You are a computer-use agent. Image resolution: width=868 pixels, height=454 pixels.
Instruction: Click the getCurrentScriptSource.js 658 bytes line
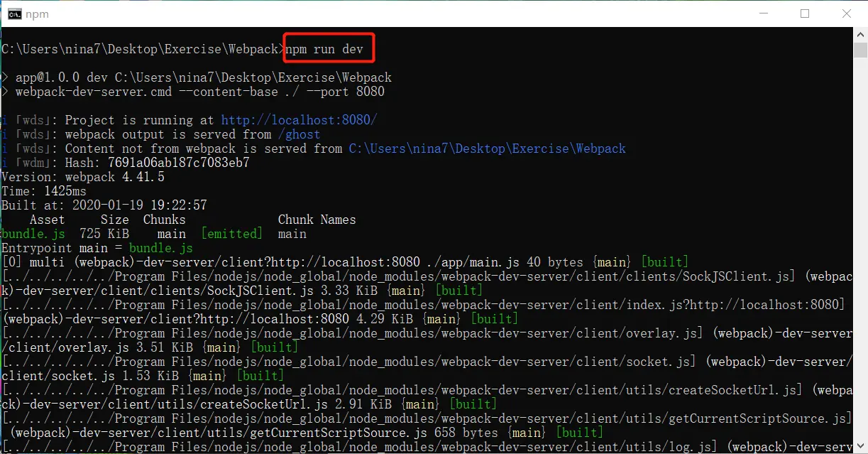307,433
